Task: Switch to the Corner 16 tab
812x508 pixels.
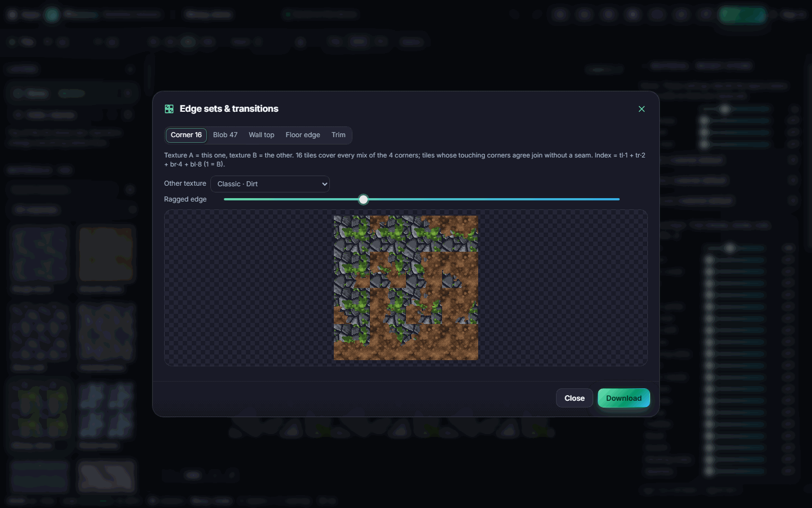Action: [x=186, y=135]
